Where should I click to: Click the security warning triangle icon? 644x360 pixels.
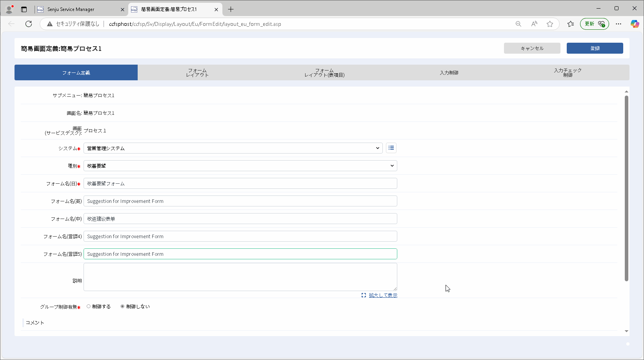(x=49, y=24)
